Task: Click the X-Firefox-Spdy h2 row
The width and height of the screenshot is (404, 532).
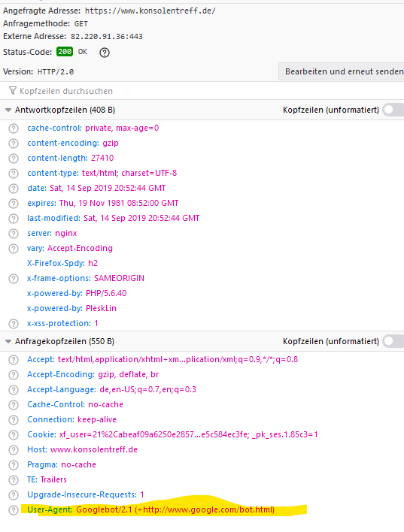Action: [62, 263]
